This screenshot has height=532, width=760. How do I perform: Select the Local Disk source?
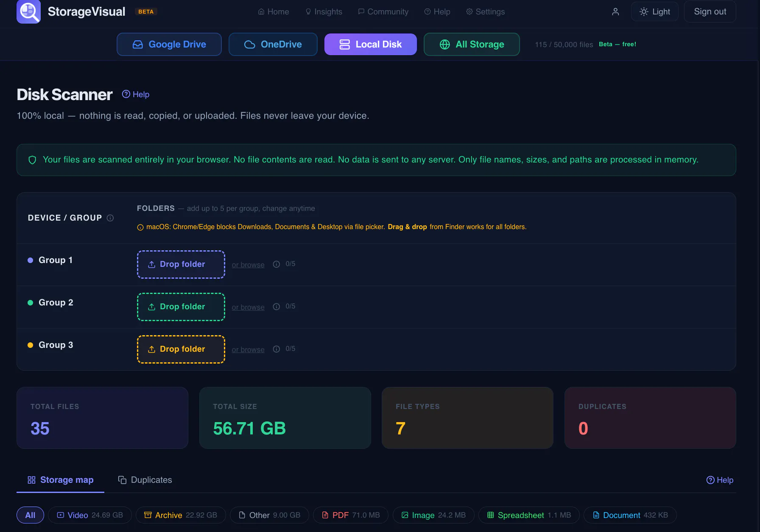pyautogui.click(x=371, y=44)
